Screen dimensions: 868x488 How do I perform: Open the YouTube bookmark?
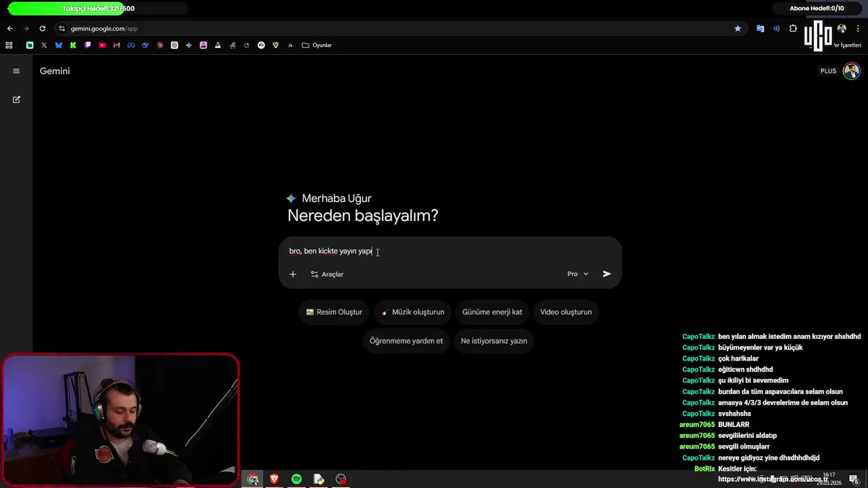(102, 45)
